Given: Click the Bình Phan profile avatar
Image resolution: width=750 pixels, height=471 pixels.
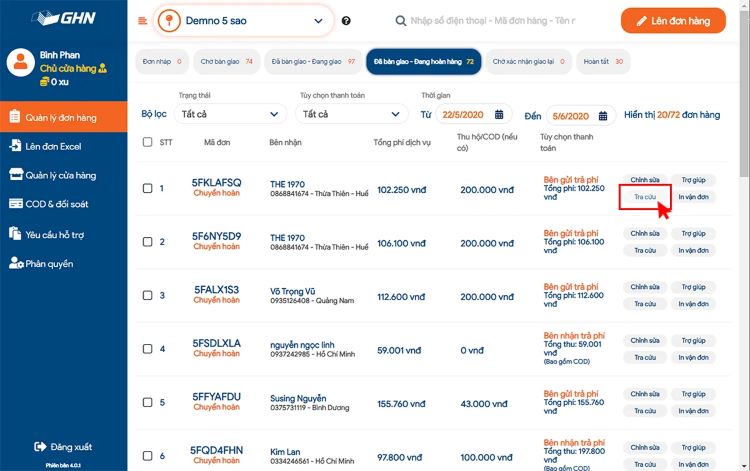Looking at the screenshot, I should pos(20,62).
